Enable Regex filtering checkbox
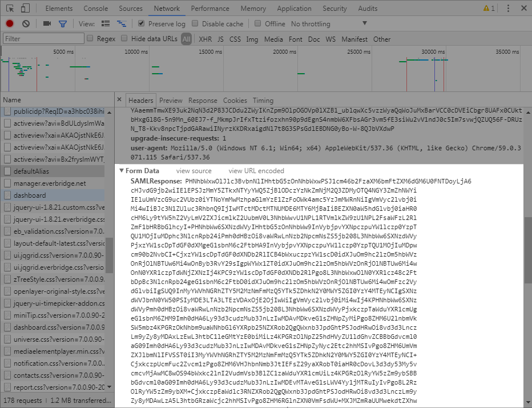Image resolution: width=532 pixels, height=408 pixels. (x=90, y=38)
